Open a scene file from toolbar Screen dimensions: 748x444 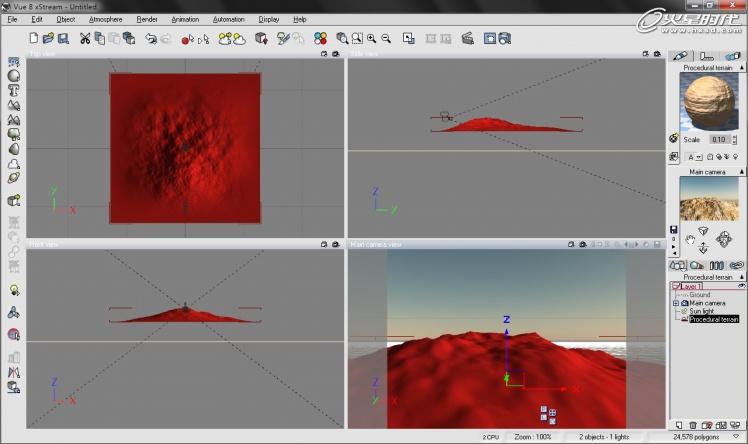click(x=48, y=38)
